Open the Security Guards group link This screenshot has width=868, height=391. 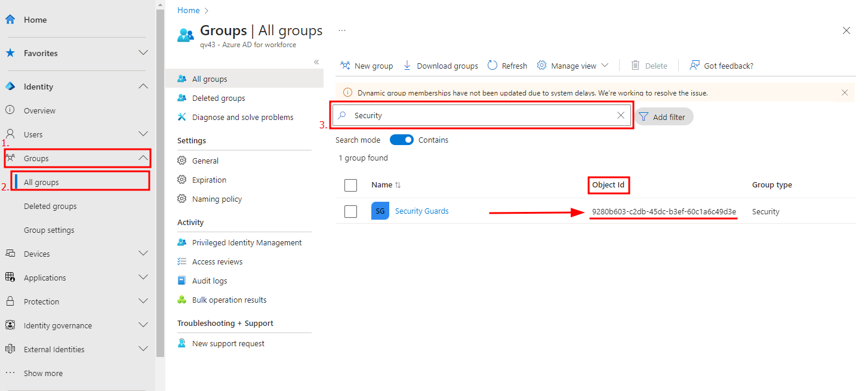tap(421, 211)
